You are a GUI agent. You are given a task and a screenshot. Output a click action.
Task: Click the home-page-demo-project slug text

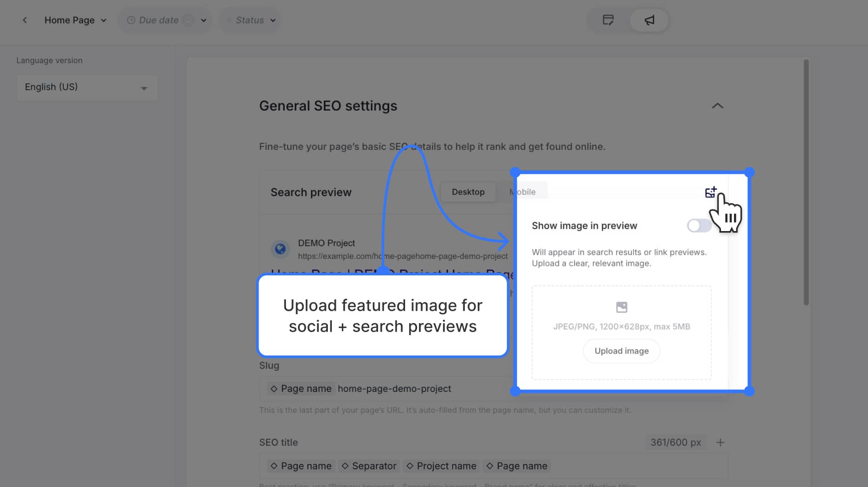coord(394,389)
